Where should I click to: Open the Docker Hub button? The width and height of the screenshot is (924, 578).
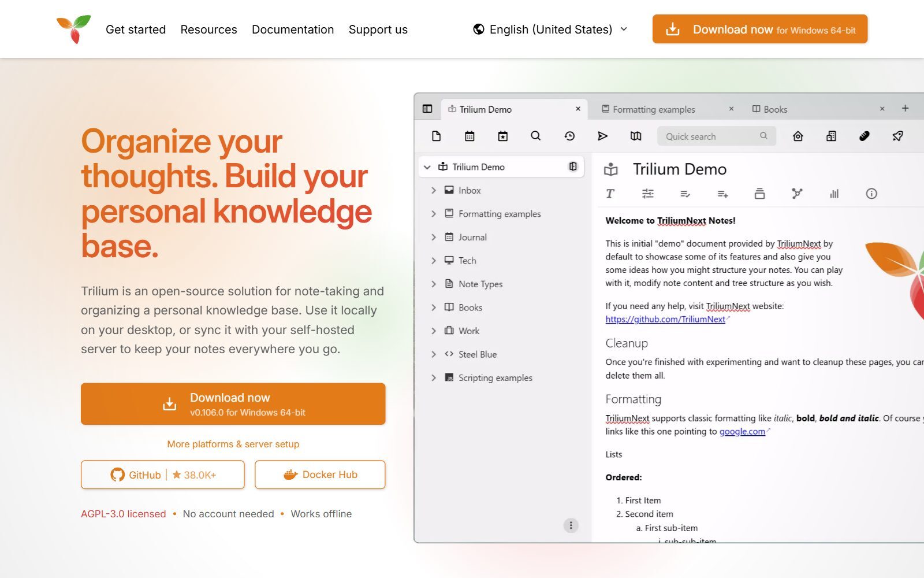pyautogui.click(x=320, y=475)
